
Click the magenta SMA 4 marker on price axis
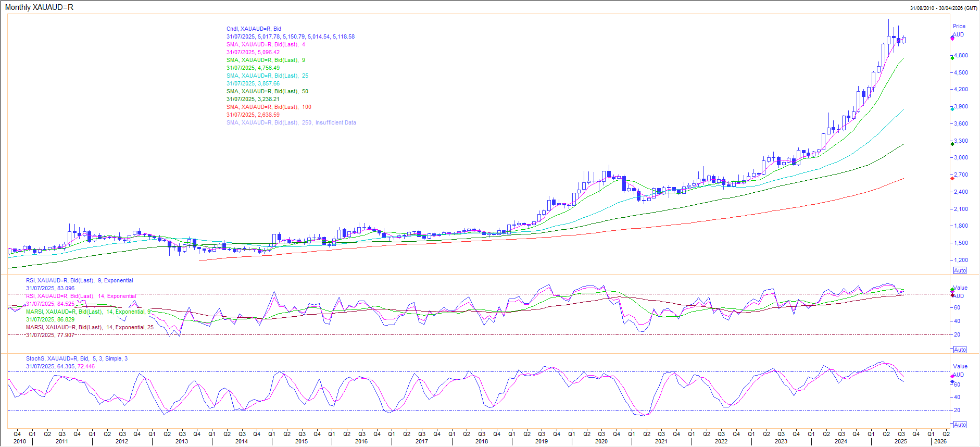(952, 38)
